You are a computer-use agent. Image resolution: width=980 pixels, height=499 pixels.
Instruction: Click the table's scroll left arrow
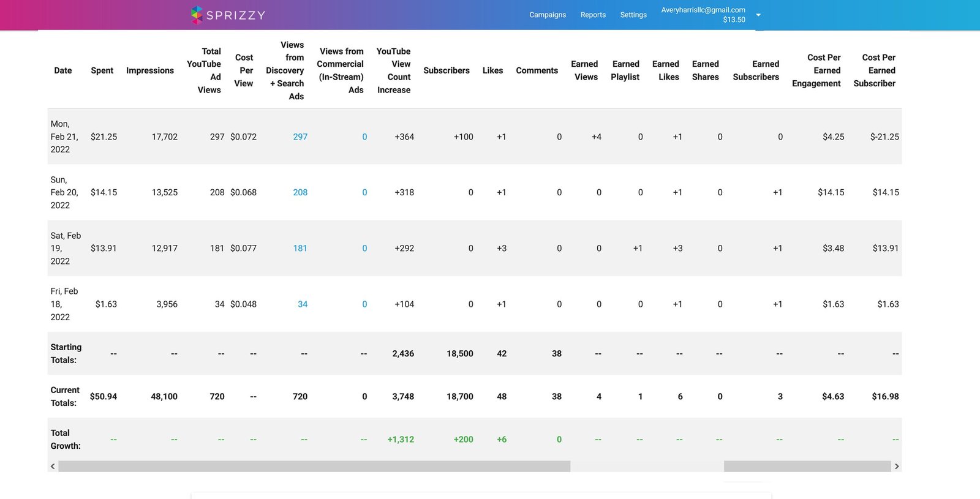tap(53, 467)
